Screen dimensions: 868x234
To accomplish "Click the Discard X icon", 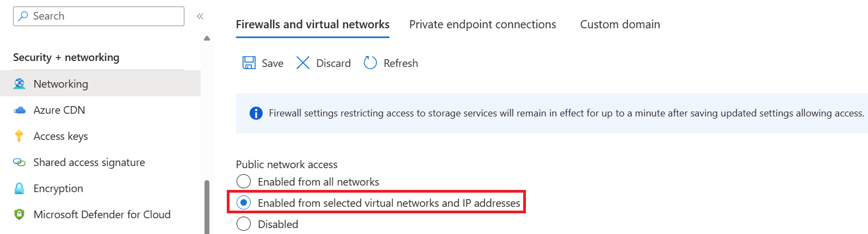I will pos(303,63).
